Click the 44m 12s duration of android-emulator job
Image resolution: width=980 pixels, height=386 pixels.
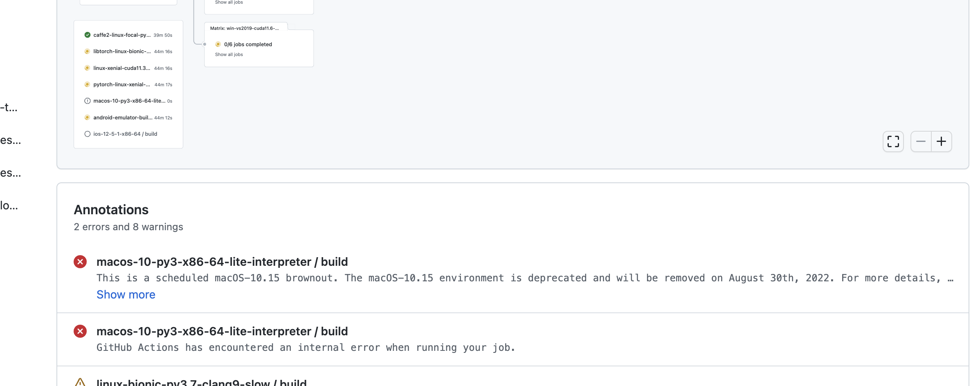(163, 118)
